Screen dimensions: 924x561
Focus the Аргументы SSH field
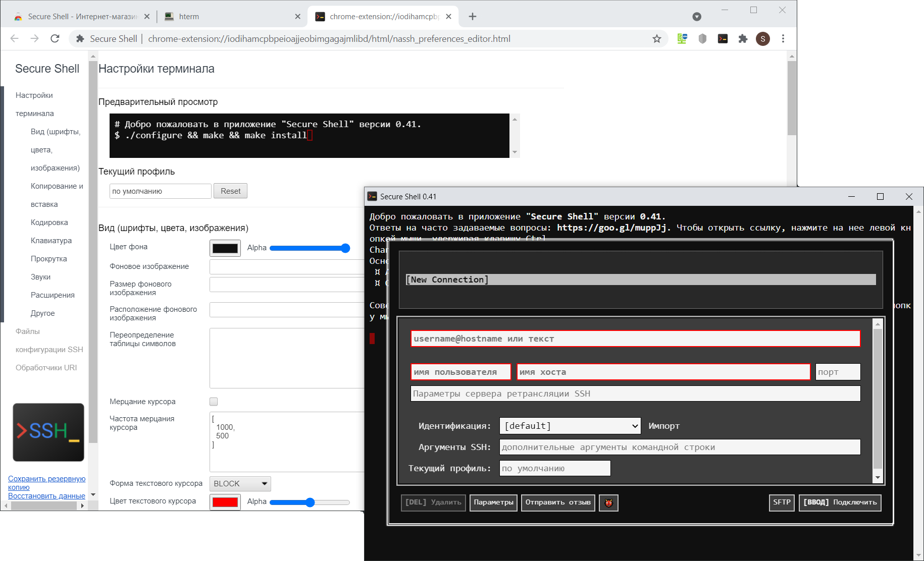click(680, 447)
